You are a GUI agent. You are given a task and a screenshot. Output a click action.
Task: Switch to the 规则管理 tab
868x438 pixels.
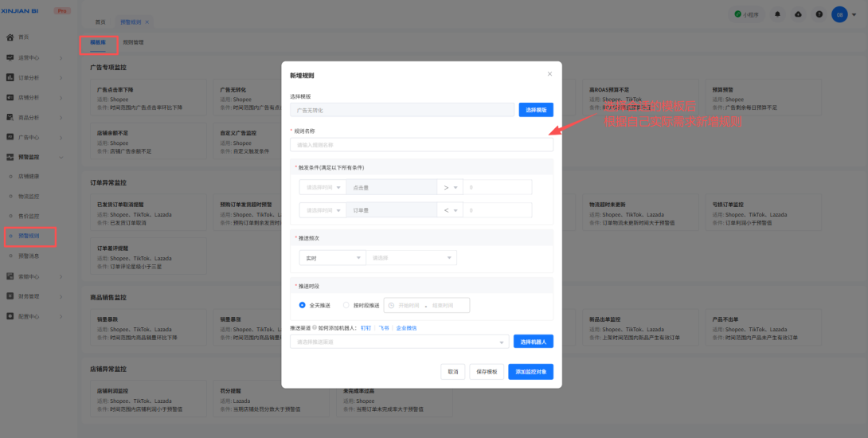(x=133, y=42)
